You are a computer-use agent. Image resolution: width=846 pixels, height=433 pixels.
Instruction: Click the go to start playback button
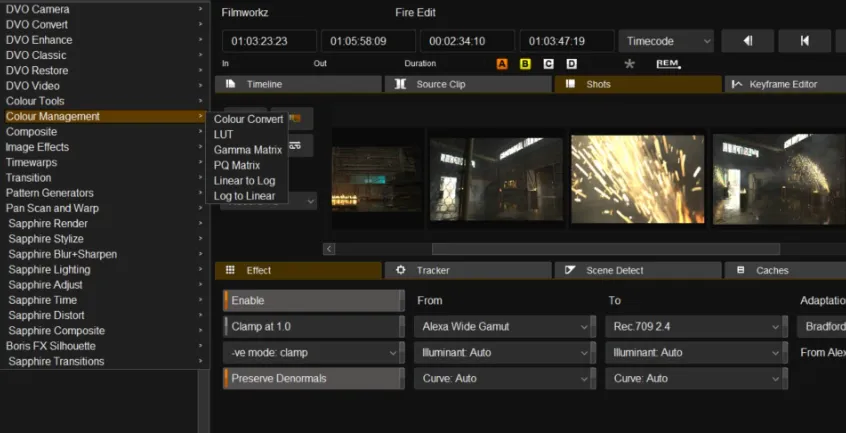pos(804,41)
